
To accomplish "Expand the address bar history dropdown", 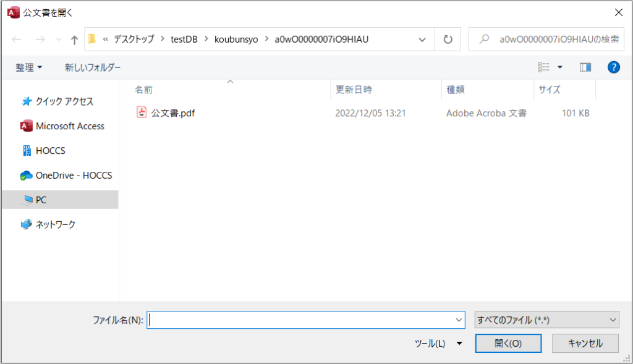I will click(422, 40).
